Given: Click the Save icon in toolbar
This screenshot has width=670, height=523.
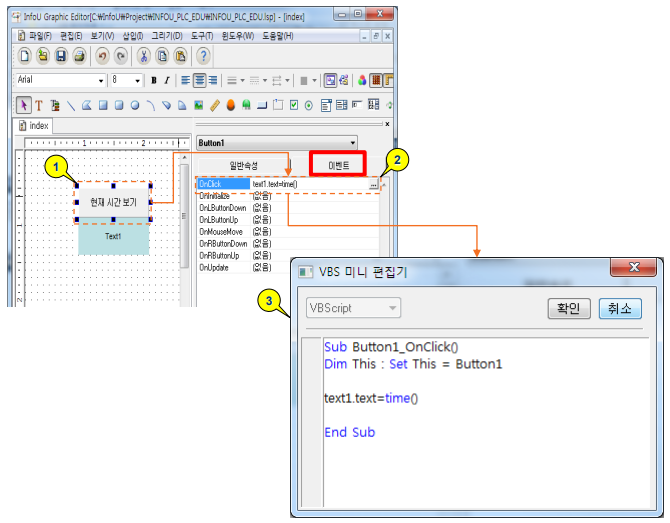Looking at the screenshot, I should click(61, 56).
